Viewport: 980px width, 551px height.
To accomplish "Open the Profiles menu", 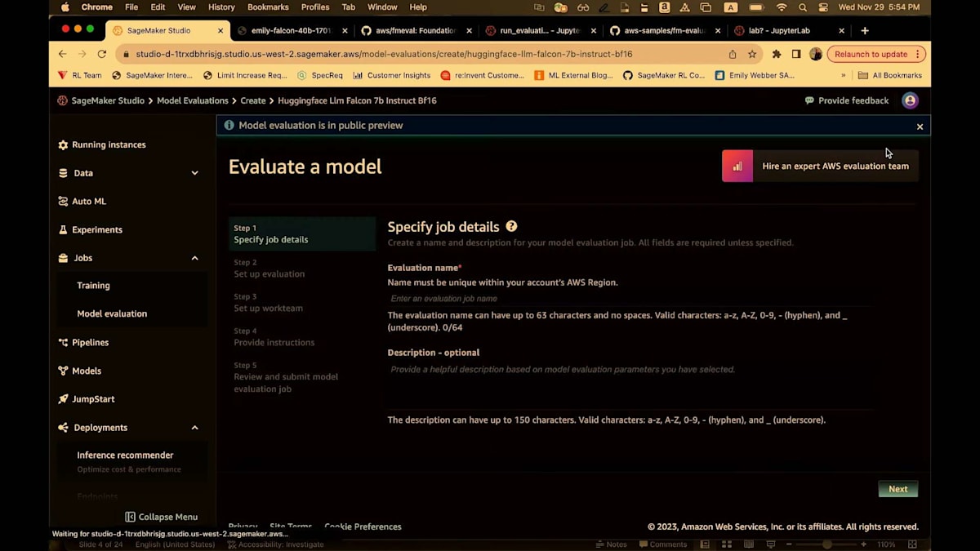I will [315, 7].
